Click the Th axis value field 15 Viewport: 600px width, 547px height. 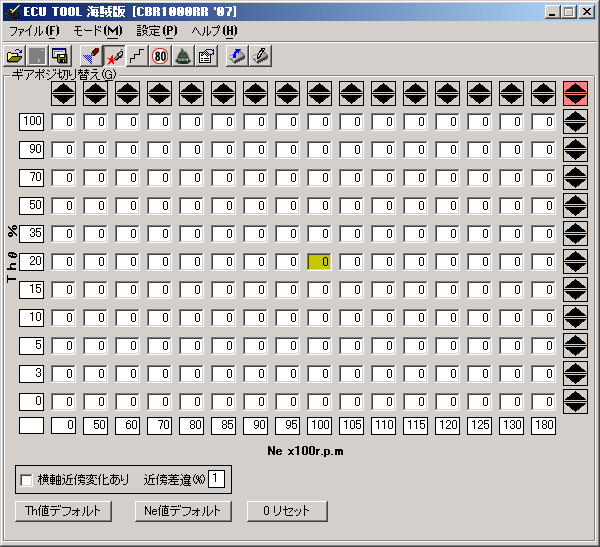(32, 289)
